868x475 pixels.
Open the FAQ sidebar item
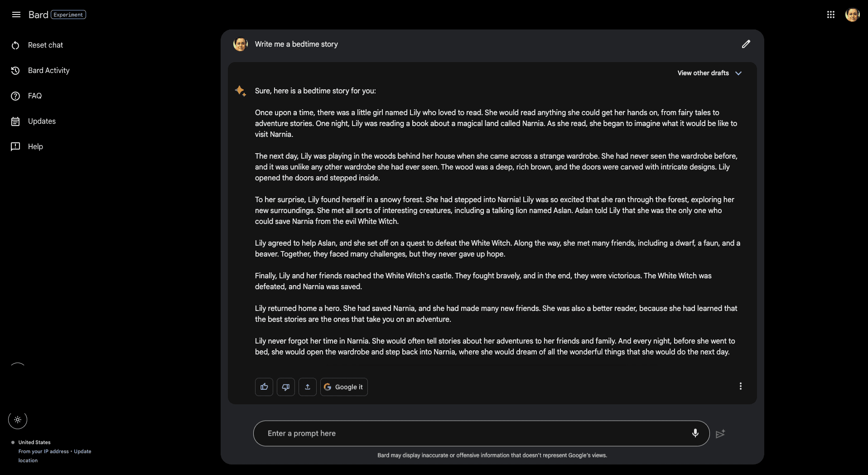(x=35, y=96)
